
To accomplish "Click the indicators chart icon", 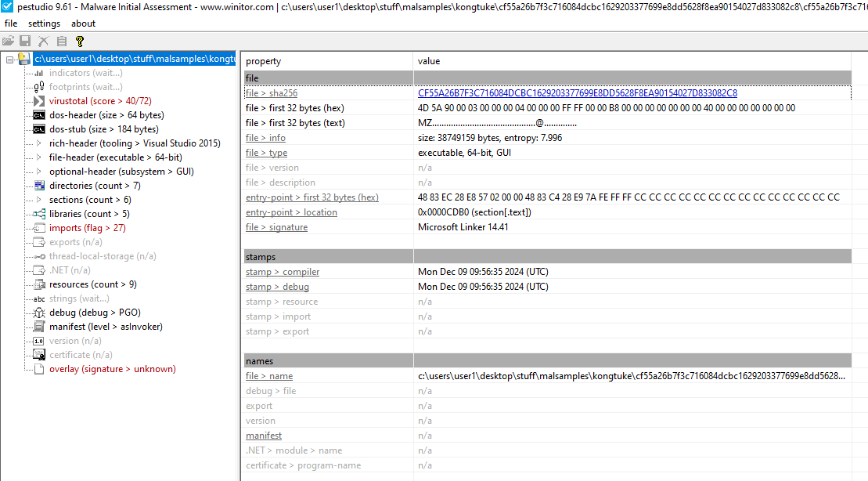I will click(39, 73).
